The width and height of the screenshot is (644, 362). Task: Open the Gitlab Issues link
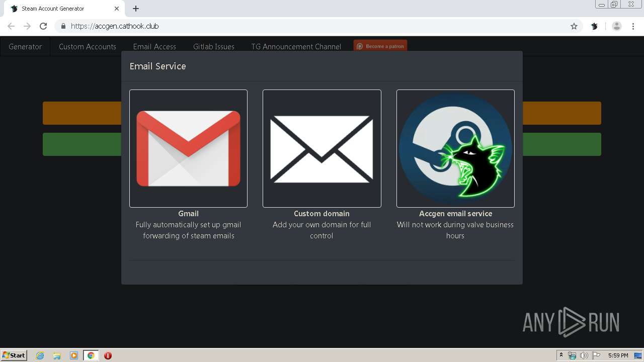click(214, 46)
